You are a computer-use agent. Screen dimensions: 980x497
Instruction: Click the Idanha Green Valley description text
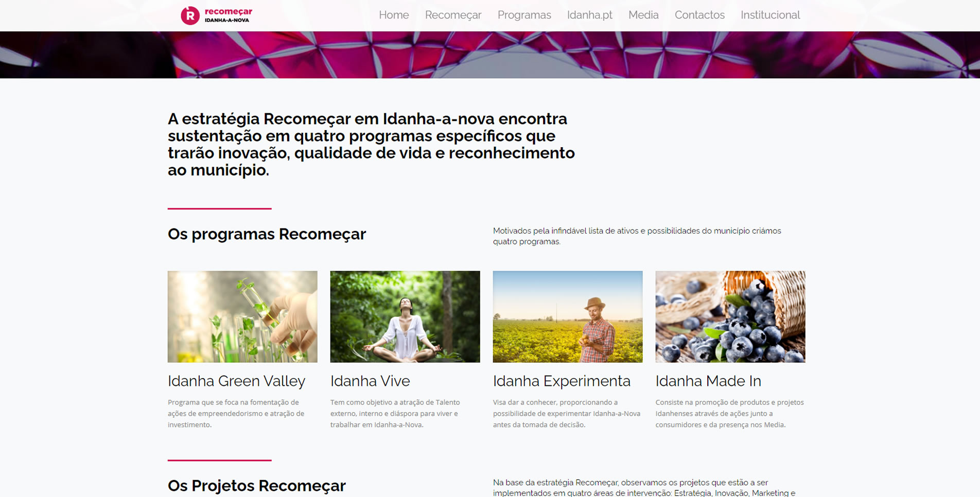(236, 414)
